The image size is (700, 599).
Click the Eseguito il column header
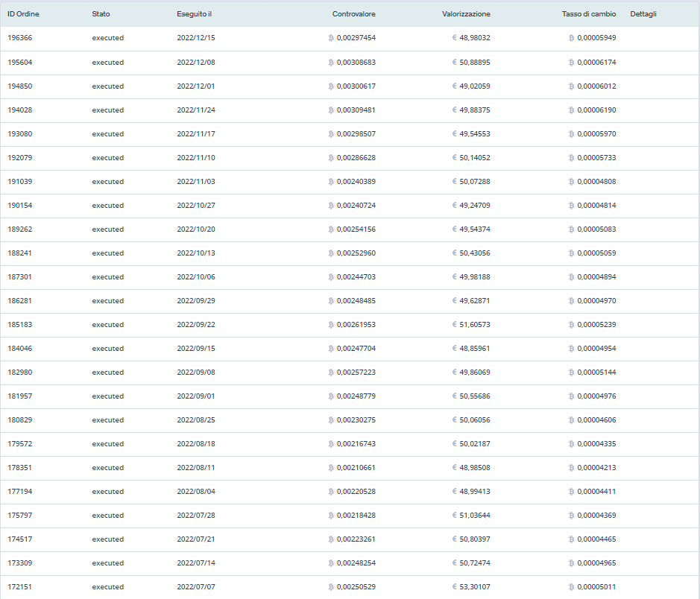[195, 14]
